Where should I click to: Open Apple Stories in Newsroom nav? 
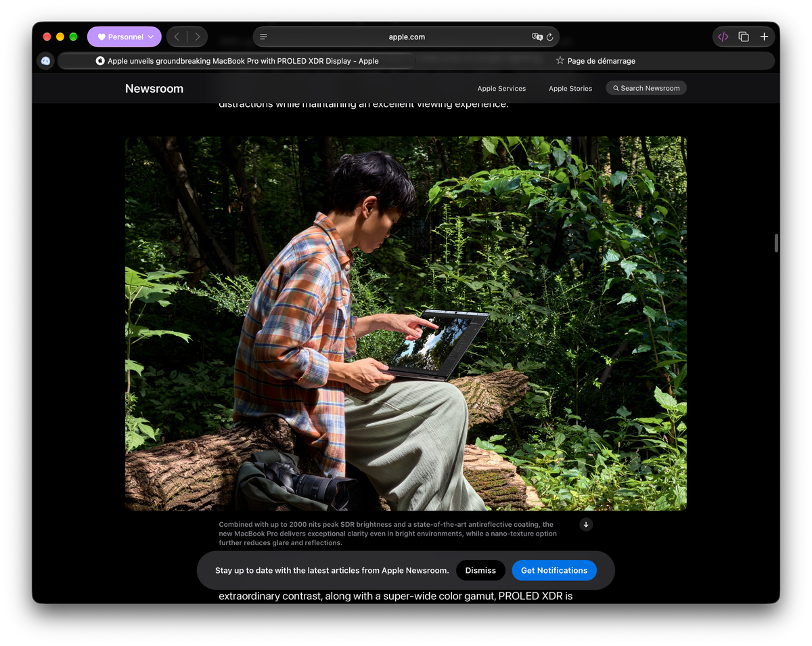point(570,88)
